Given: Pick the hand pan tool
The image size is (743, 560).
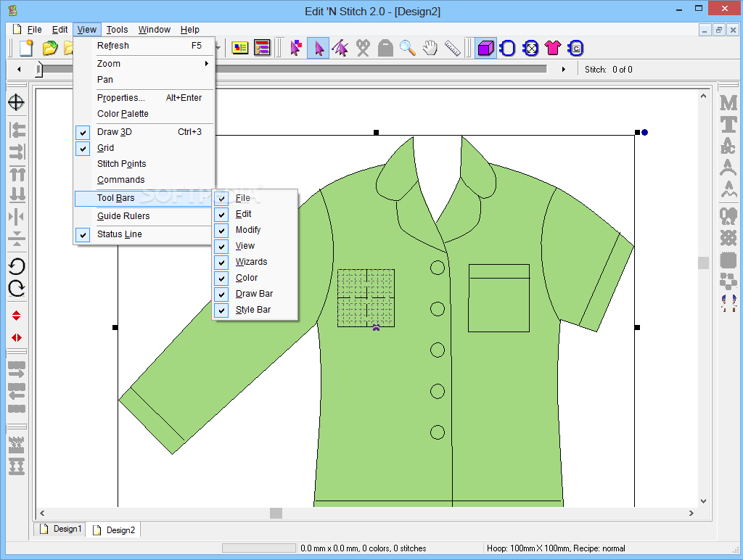Looking at the screenshot, I should coord(430,48).
